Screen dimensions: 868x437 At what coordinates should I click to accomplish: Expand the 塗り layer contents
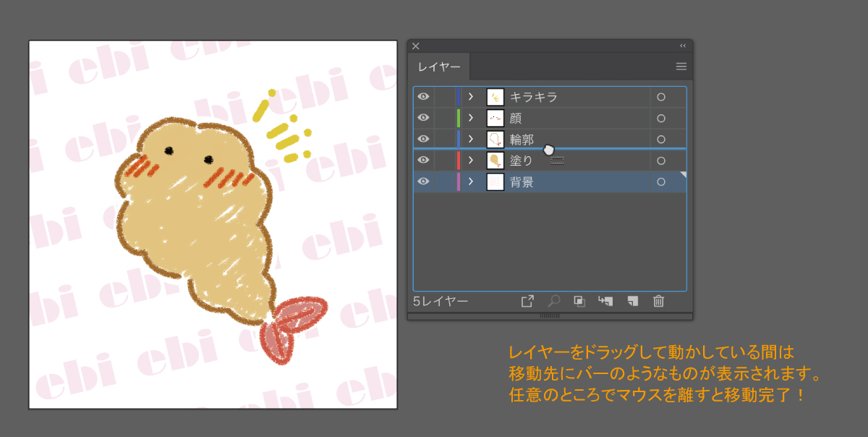(471, 161)
